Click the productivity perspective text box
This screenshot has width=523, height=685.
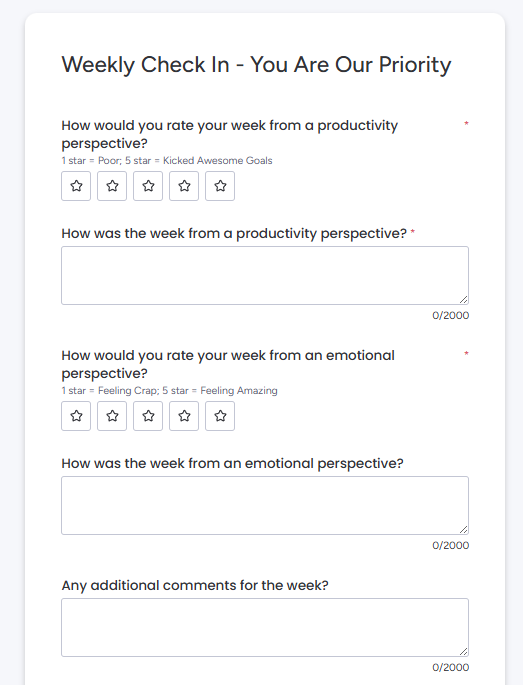pyautogui.click(x=265, y=275)
